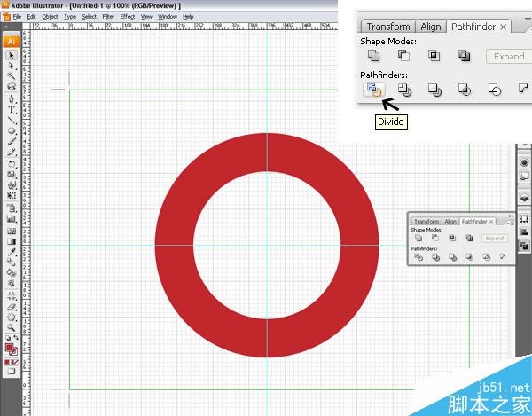Image resolution: width=532 pixels, height=416 pixels.
Task: Reset to default fill and stroke
Action: [x=7, y=338]
